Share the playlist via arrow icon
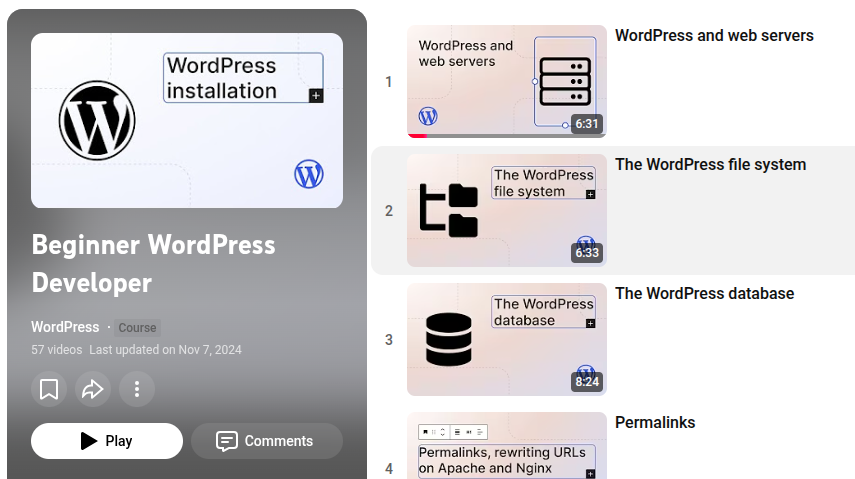This screenshot has height=479, width=855. click(x=93, y=389)
